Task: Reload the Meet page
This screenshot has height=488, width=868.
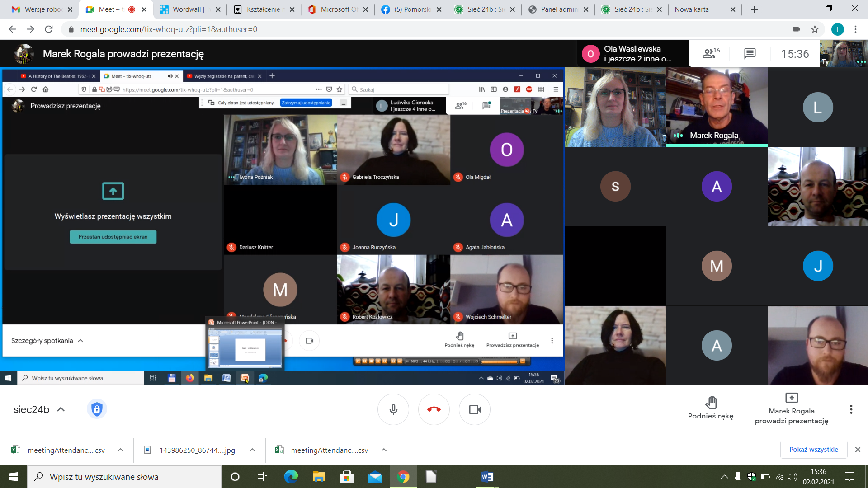Action: pos(49,29)
